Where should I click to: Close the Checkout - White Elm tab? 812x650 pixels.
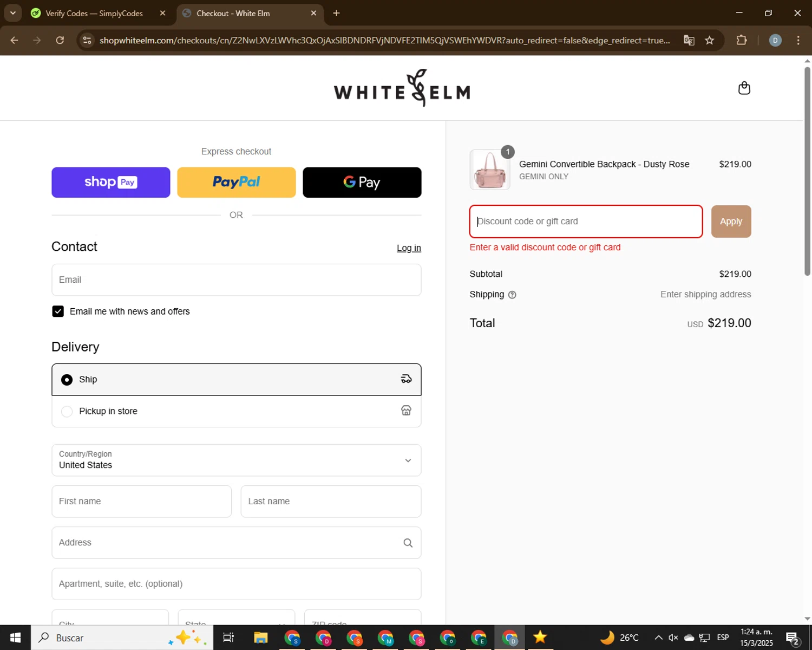click(313, 13)
